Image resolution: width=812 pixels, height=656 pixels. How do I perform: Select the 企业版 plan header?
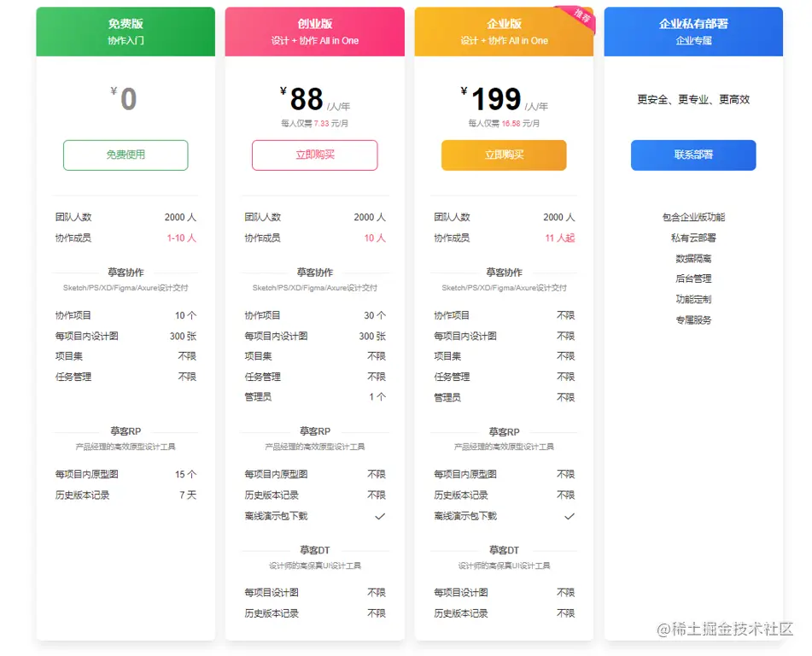[x=504, y=31]
